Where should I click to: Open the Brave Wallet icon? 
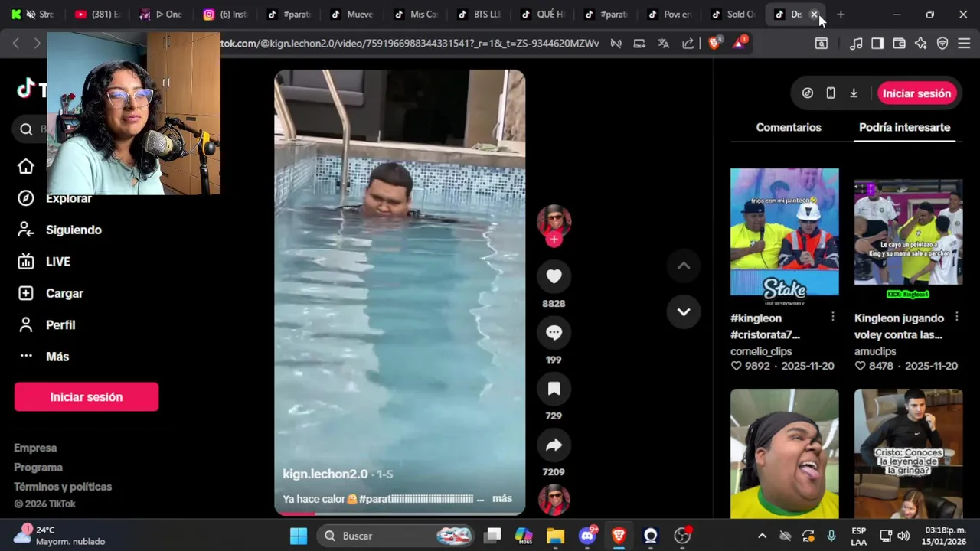900,44
